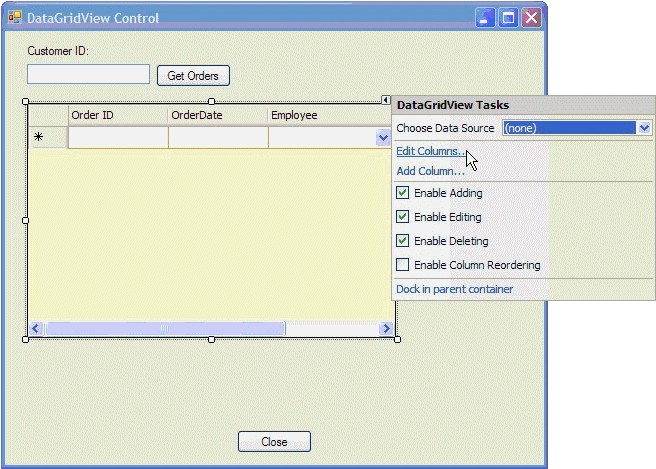Minimize the DataGridView Control window

click(x=485, y=18)
